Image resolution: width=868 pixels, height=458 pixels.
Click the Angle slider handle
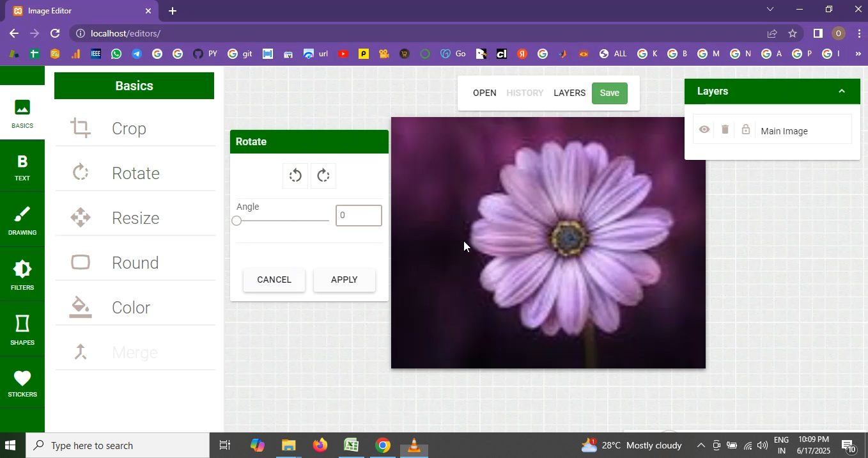237,221
